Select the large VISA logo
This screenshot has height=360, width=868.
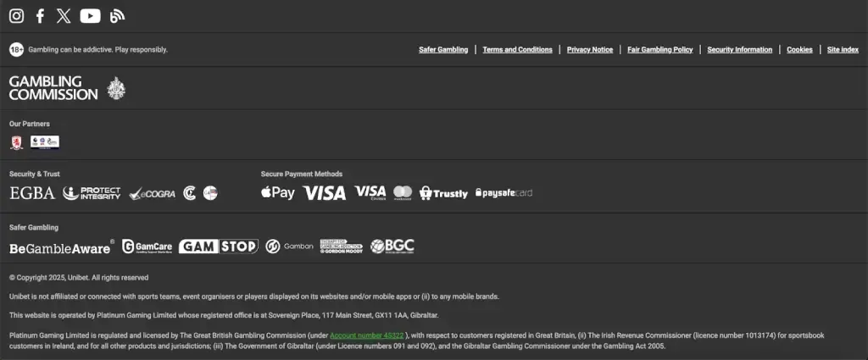click(x=325, y=193)
